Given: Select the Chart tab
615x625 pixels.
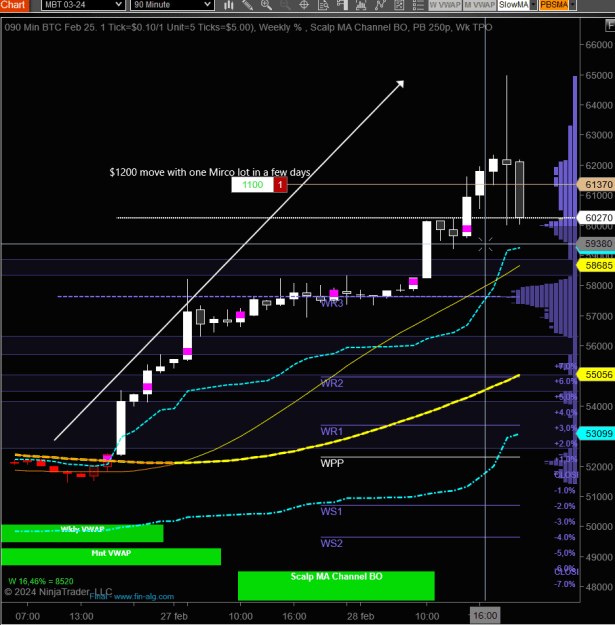Looking at the screenshot, I should tap(14, 5).
